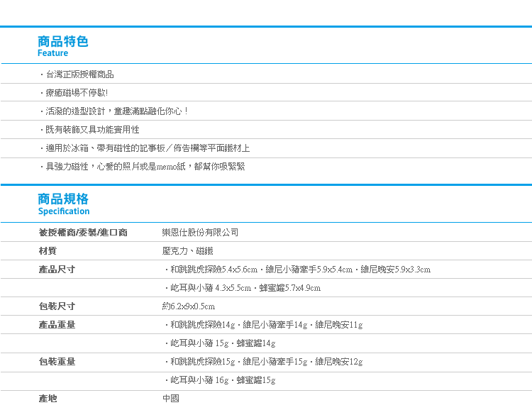This screenshot has height=410, width=532.
Task: Select the material value 壓克力、磁鐵
Action: 188,251
